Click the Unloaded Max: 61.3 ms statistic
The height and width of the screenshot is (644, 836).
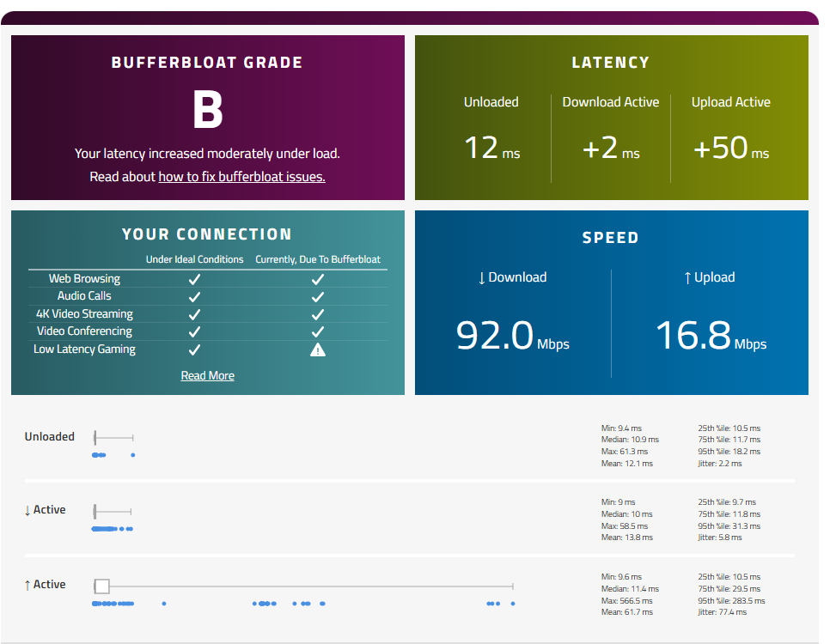[x=625, y=452]
